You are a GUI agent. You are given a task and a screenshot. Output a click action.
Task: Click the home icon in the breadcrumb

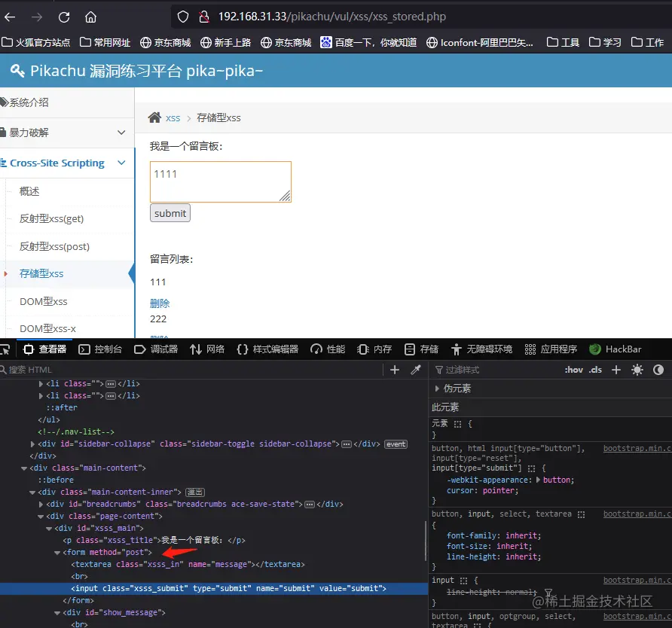click(154, 117)
